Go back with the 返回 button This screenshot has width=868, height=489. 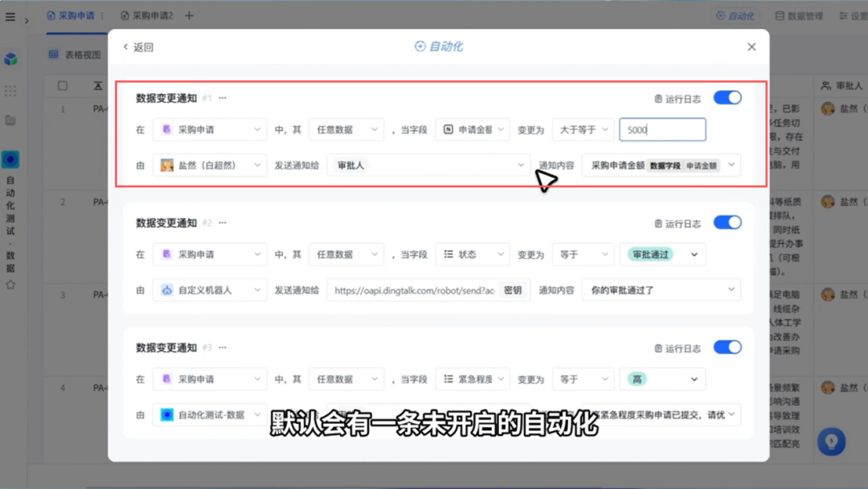coord(138,47)
